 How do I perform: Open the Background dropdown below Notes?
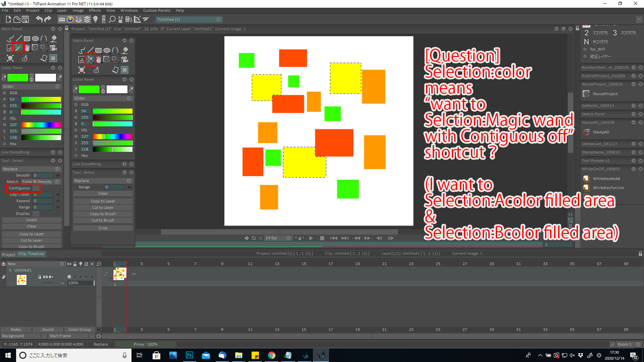(23, 336)
